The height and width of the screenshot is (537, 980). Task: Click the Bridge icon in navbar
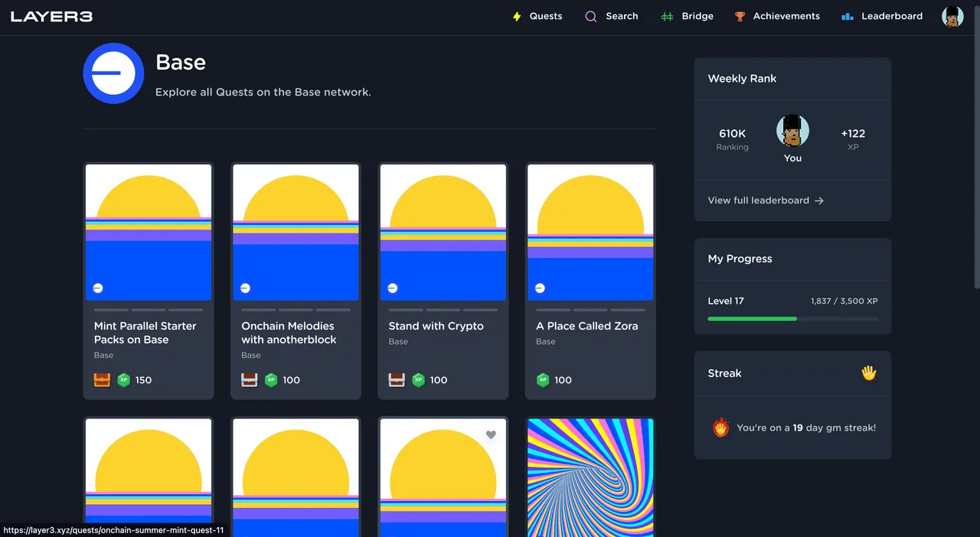point(668,16)
